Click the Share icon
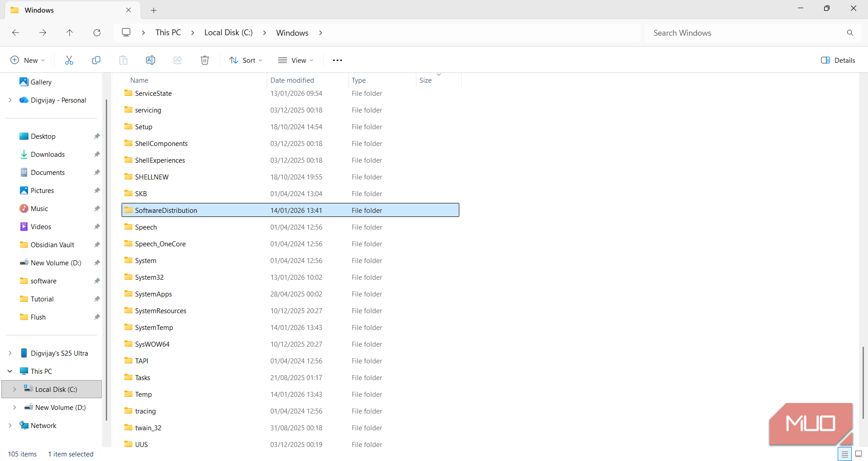868x461 pixels. tap(178, 60)
